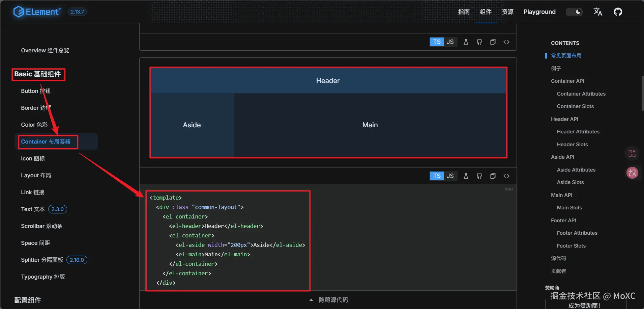Jump to Aside Attributes section
The width and height of the screenshot is (644, 309).
tap(576, 170)
